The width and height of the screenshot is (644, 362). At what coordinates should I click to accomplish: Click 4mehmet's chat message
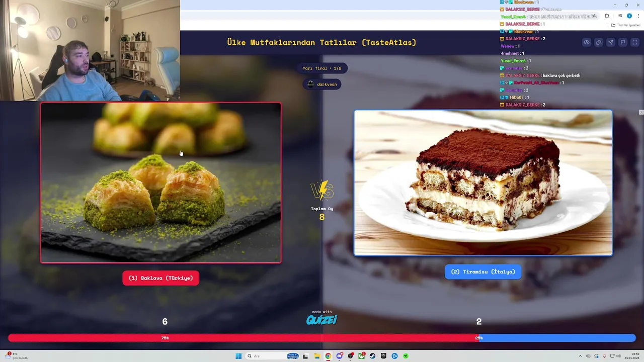[x=513, y=53]
